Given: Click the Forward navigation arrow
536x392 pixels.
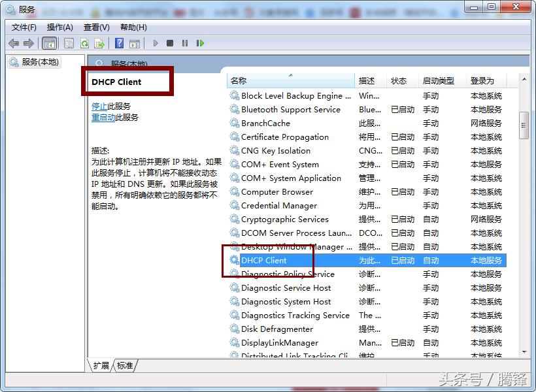Looking at the screenshot, I should [x=29, y=43].
